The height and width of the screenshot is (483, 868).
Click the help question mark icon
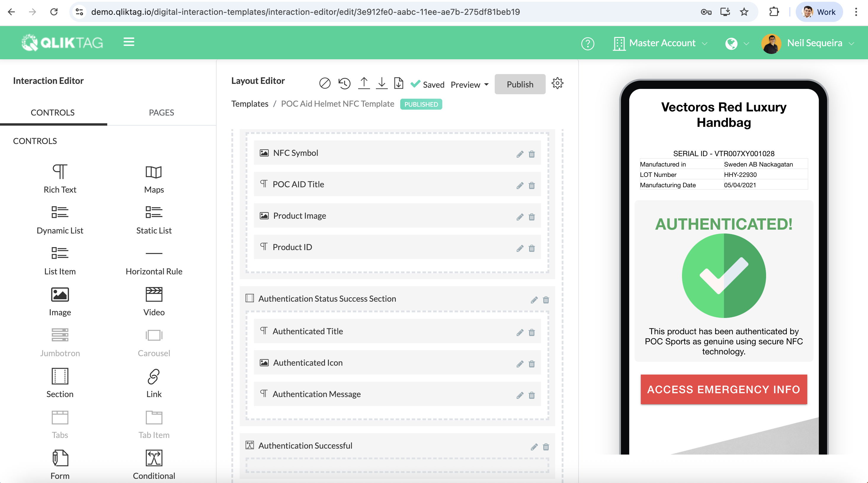tap(587, 44)
